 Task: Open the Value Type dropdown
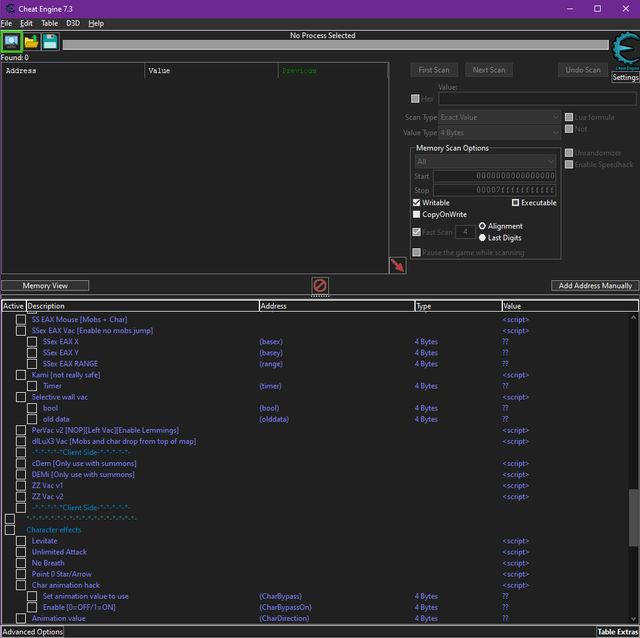499,133
